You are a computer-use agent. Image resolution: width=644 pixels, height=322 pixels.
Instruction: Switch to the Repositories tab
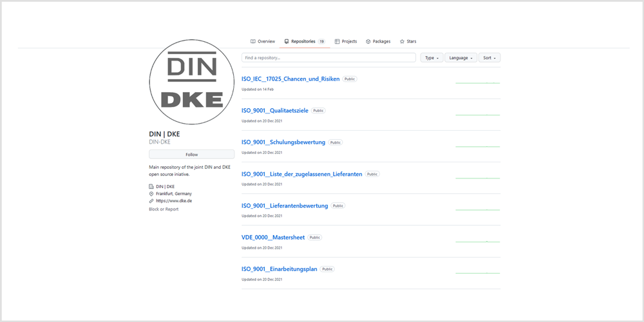(305, 41)
